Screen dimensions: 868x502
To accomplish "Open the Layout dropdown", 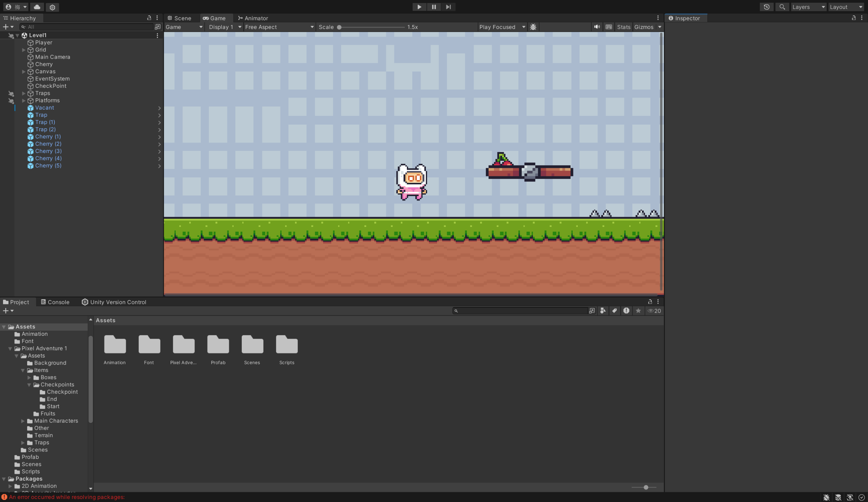I will [846, 7].
